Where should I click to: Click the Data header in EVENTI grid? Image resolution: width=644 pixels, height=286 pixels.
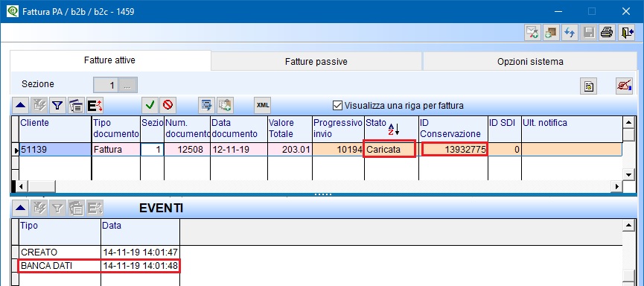[140, 232]
